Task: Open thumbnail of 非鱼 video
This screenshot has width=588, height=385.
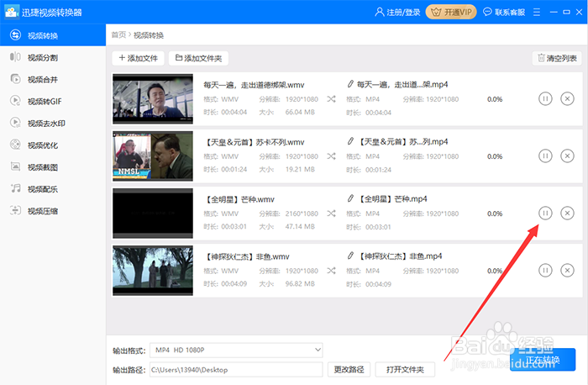Action: point(153,271)
